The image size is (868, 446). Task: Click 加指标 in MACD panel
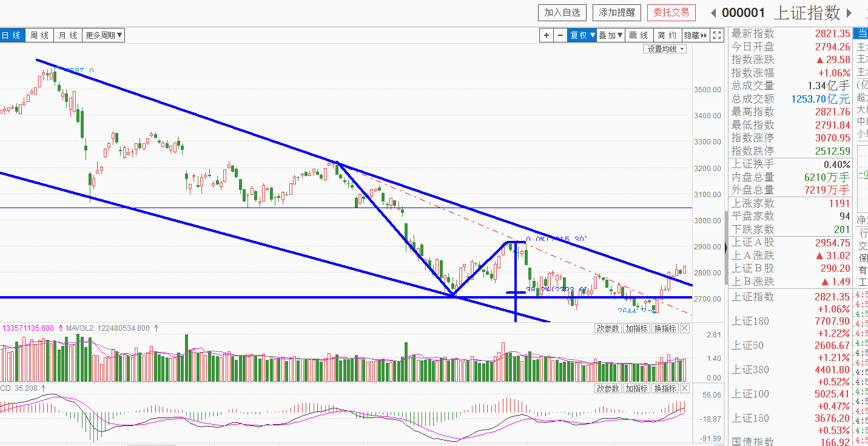click(x=637, y=388)
